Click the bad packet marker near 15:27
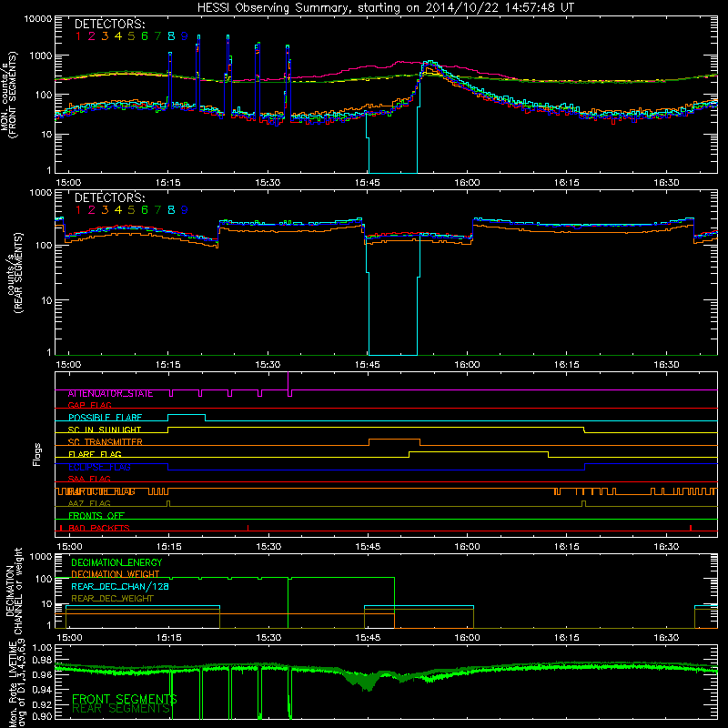This screenshot has width=728, height=728. [x=248, y=528]
